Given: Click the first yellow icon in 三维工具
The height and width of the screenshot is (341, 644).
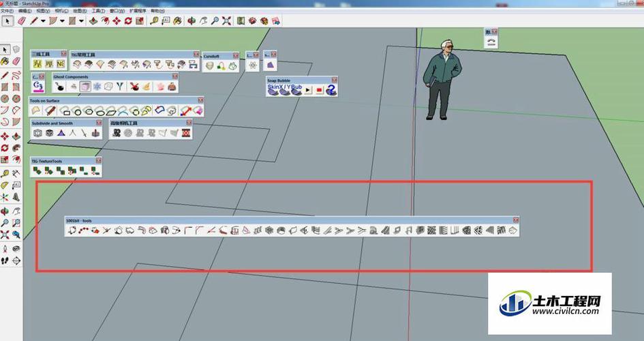Looking at the screenshot, I should (x=37, y=64).
